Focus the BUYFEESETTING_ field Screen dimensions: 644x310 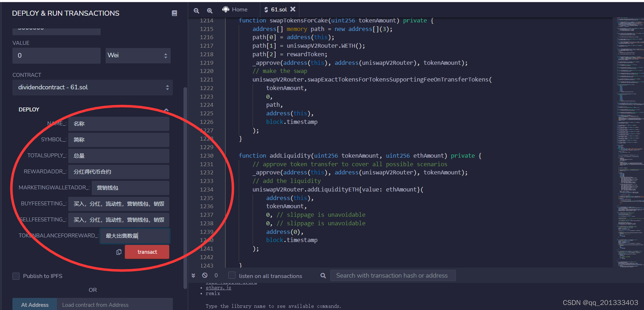coord(119,204)
